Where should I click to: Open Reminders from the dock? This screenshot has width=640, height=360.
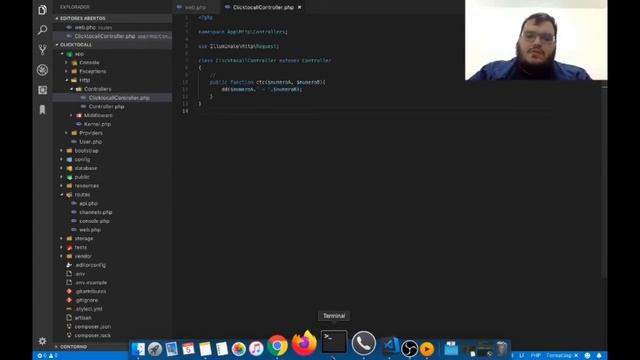[x=222, y=349]
